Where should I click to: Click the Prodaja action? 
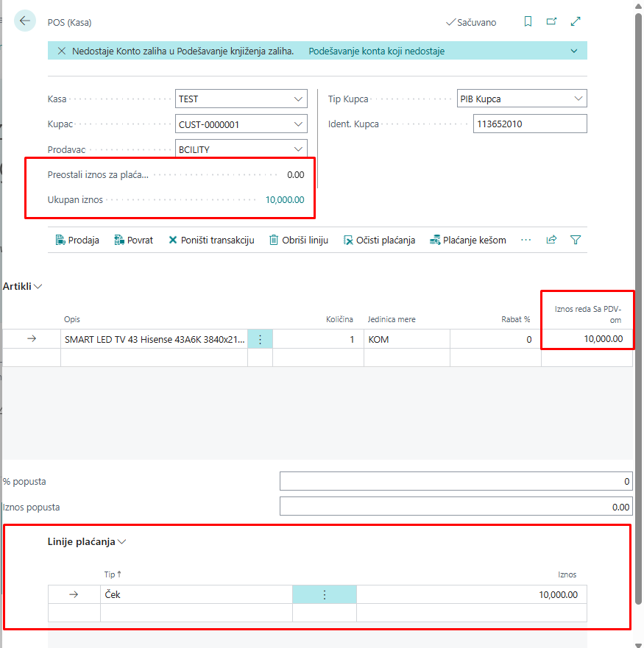(x=77, y=240)
